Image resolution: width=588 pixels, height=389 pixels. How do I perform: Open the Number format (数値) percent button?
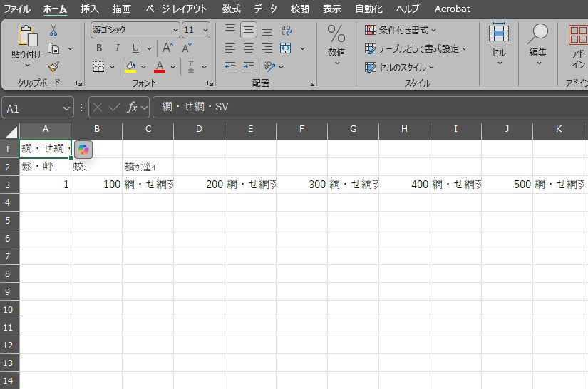coord(336,45)
